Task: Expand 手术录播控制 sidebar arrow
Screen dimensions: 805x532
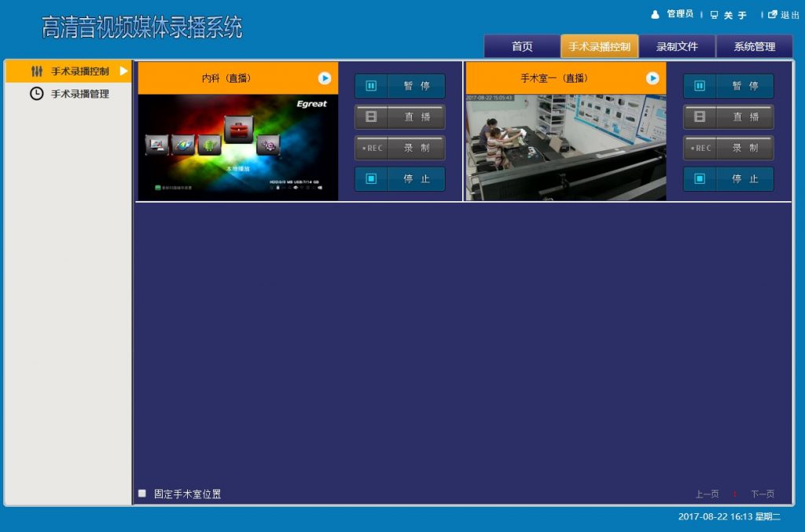Action: click(123, 72)
